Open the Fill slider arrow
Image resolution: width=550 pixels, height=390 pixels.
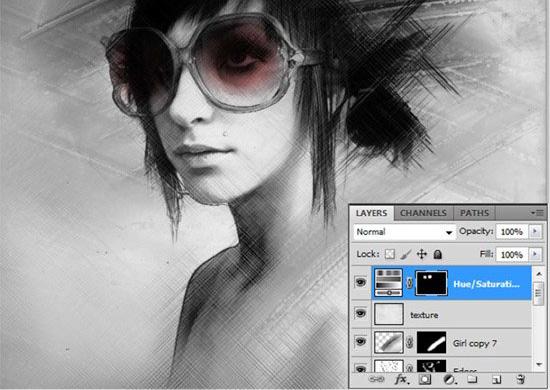coord(535,254)
